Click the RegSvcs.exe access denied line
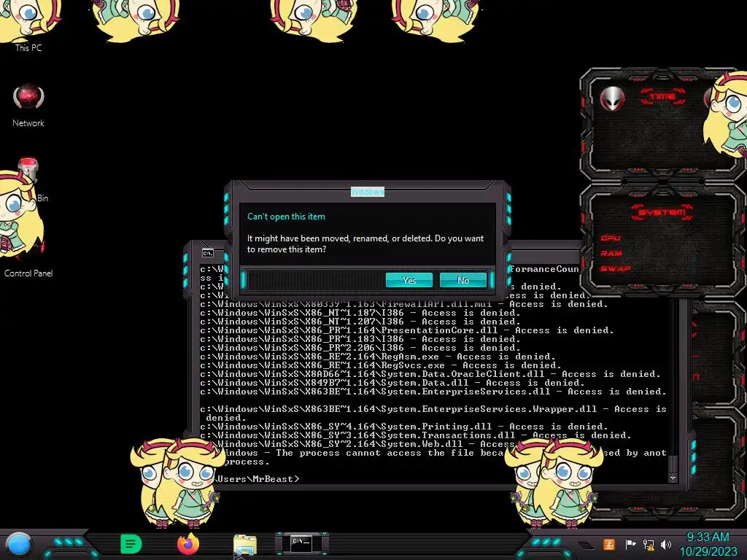747x560 pixels. (381, 365)
